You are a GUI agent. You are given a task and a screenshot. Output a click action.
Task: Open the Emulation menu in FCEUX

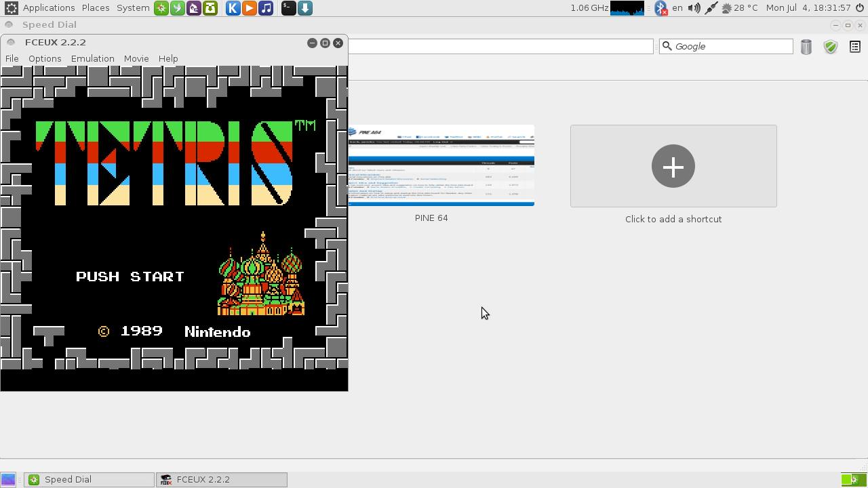92,59
